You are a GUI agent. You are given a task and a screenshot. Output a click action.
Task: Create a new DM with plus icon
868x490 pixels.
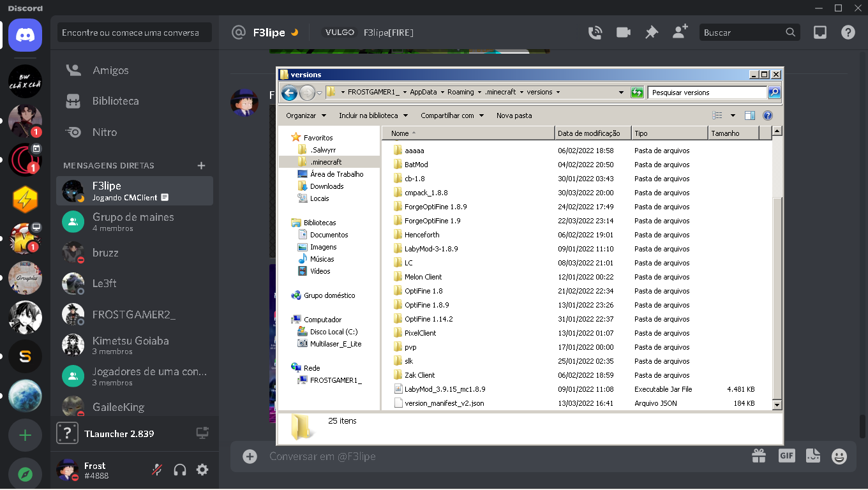coord(202,166)
